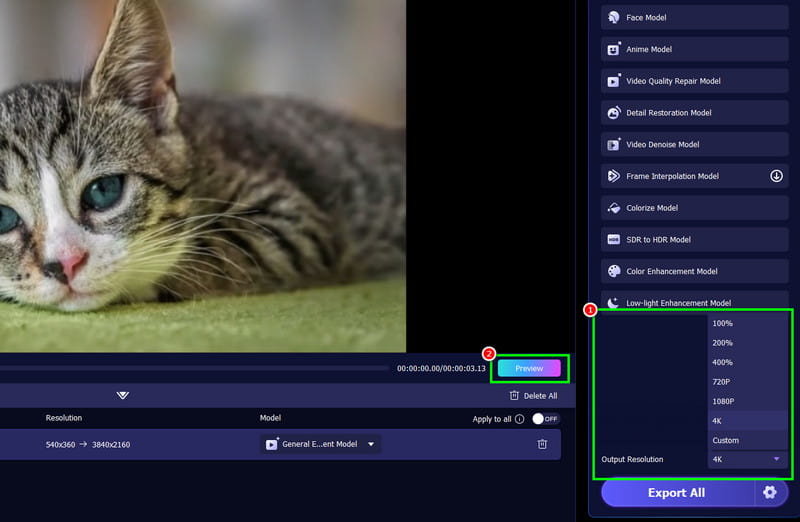Select the Colorize Model label
This screenshot has width=800, height=522.
coord(652,208)
